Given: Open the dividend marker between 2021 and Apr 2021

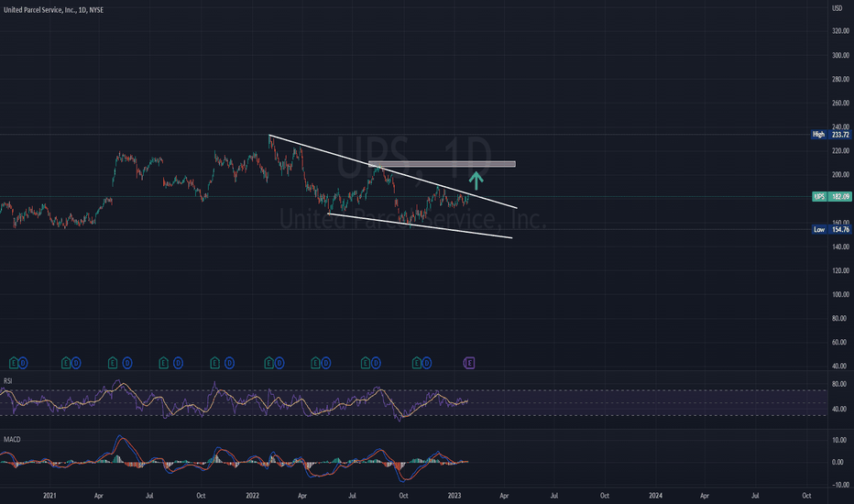Looking at the screenshot, I should tap(76, 363).
